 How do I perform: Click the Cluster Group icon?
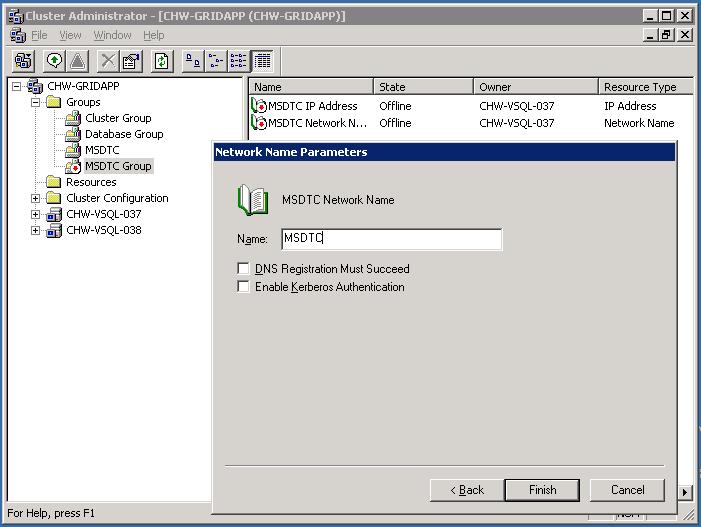[x=73, y=118]
